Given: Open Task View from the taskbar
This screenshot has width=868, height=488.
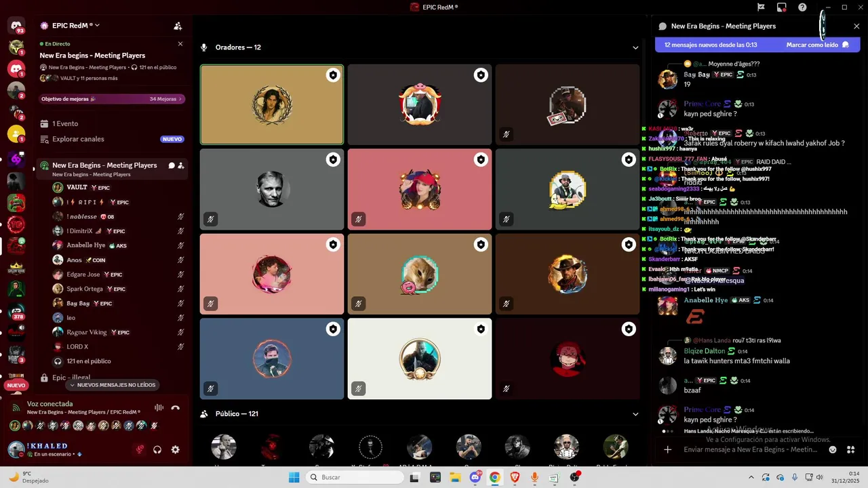Looking at the screenshot, I should click(x=415, y=477).
